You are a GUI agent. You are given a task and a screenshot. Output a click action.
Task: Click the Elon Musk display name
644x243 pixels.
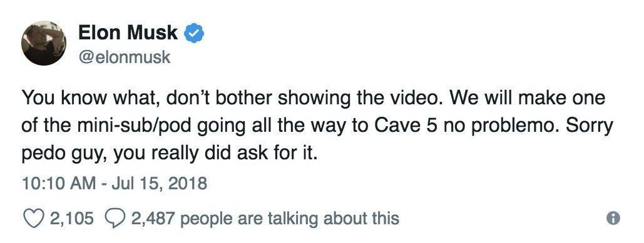click(128, 32)
